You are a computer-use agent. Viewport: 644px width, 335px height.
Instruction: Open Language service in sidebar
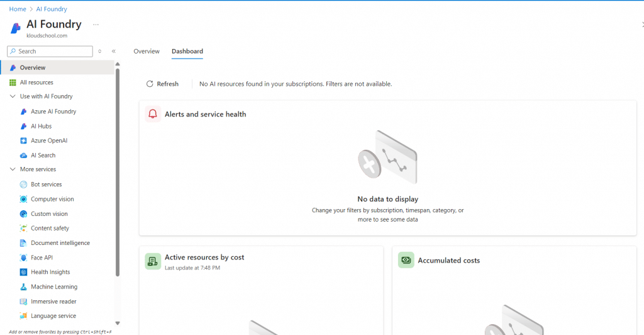coord(53,316)
